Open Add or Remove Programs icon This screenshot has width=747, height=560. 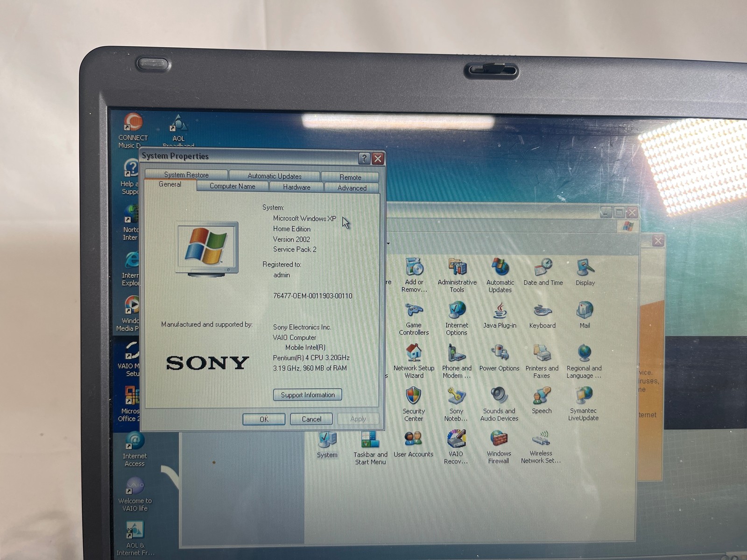click(x=414, y=275)
